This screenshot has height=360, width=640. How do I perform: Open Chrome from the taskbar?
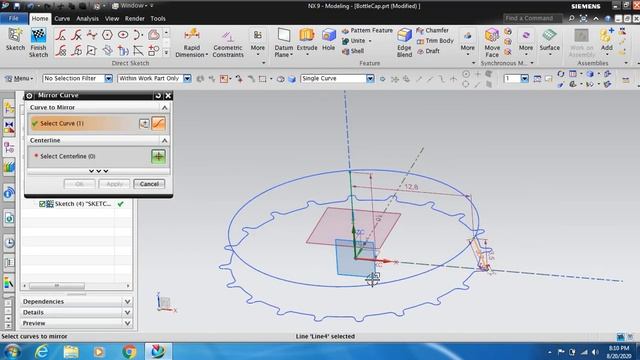(x=129, y=351)
